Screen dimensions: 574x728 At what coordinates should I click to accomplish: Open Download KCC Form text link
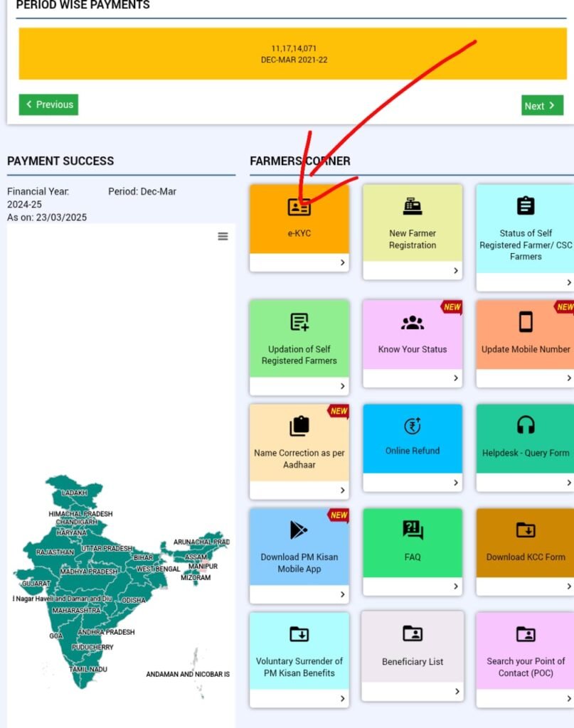526,557
